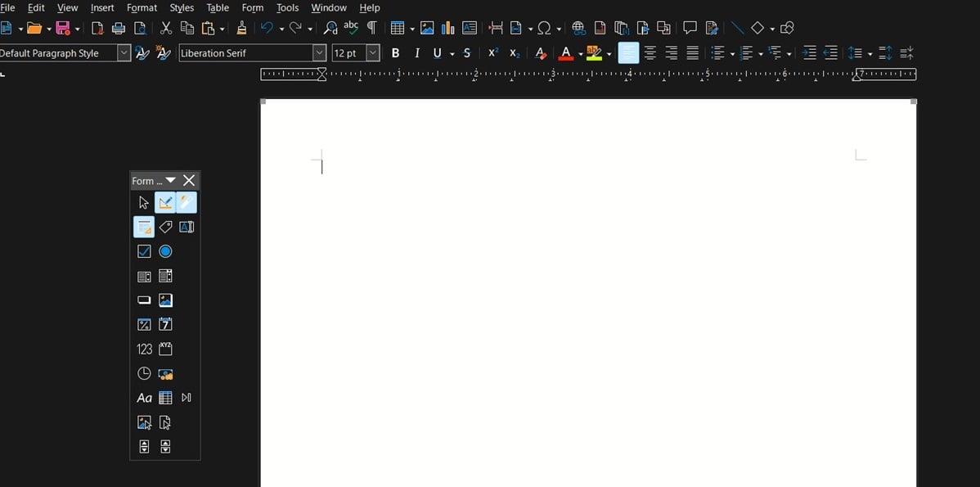Apply the red Font Color
980x487 pixels.
tap(565, 54)
